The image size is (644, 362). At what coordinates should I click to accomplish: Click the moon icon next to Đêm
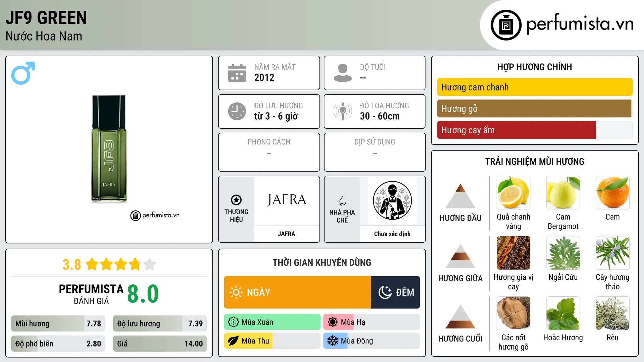coord(385,292)
